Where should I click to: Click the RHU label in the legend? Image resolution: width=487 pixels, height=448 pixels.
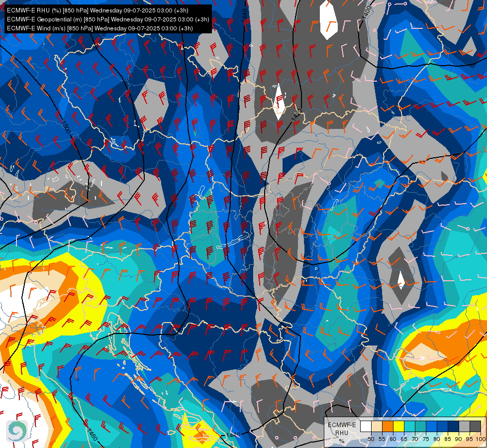click(342, 433)
